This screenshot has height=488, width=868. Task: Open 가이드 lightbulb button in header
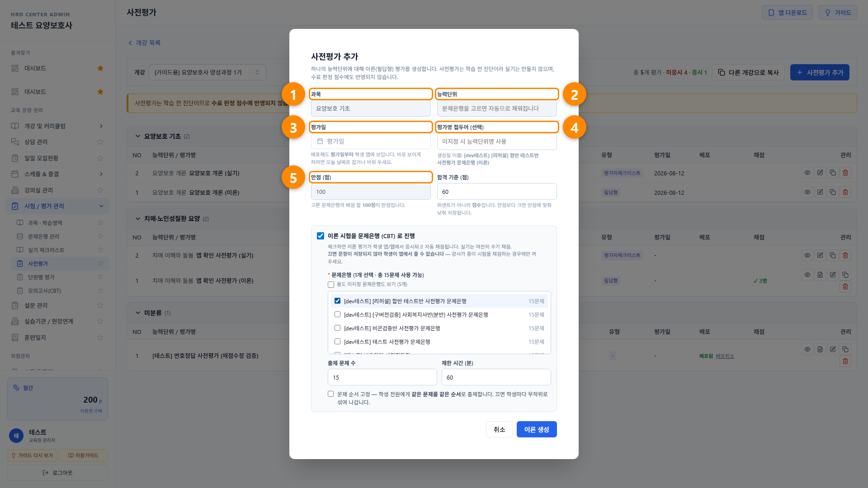coord(838,13)
